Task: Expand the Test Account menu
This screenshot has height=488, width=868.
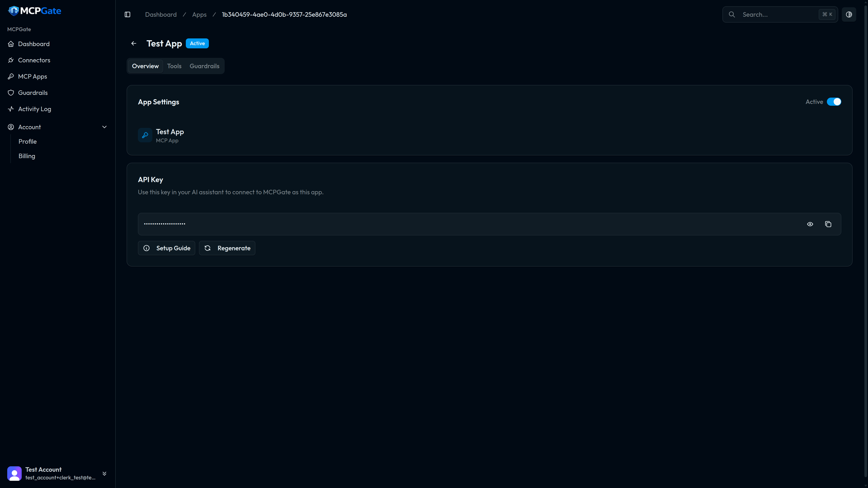Action: pos(104,473)
